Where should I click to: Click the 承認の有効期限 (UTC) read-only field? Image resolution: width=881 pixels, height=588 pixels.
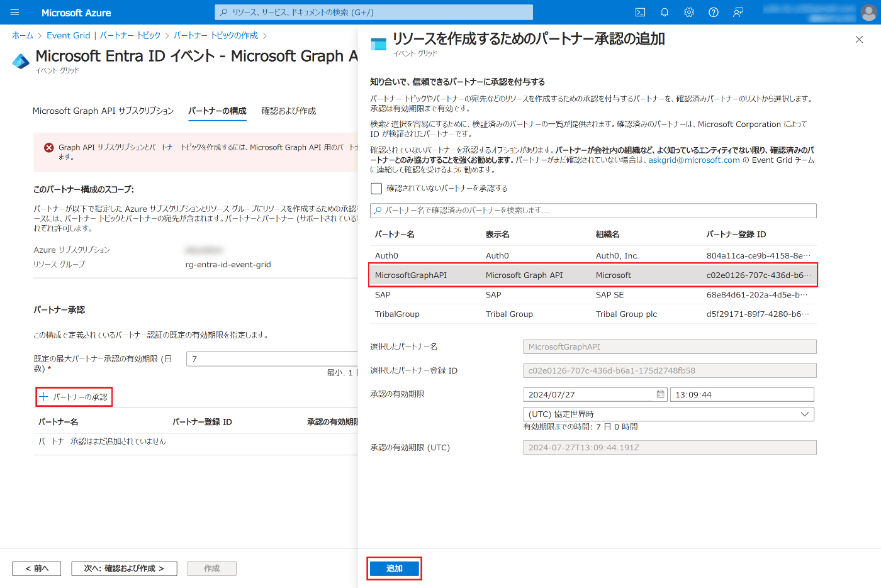[670, 447]
